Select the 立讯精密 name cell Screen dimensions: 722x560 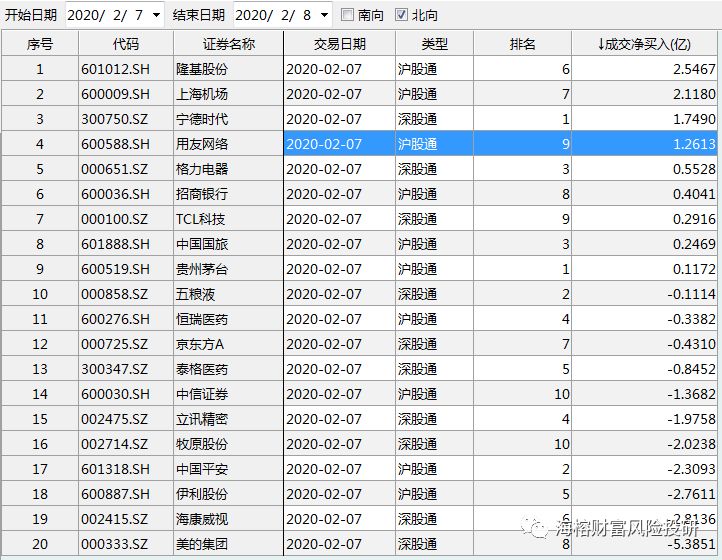228,419
